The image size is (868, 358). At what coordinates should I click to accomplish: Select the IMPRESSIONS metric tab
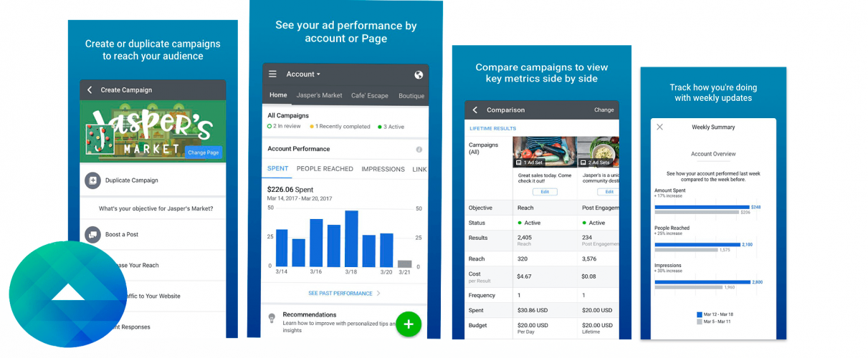click(383, 169)
